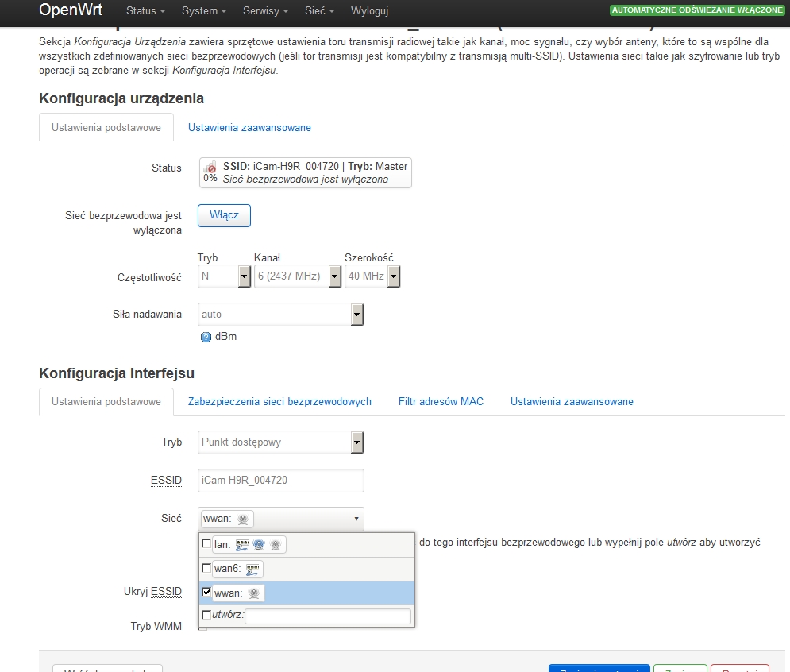Click the wireless icon in Sieć selected value
The image size is (790, 672).
pyautogui.click(x=244, y=519)
